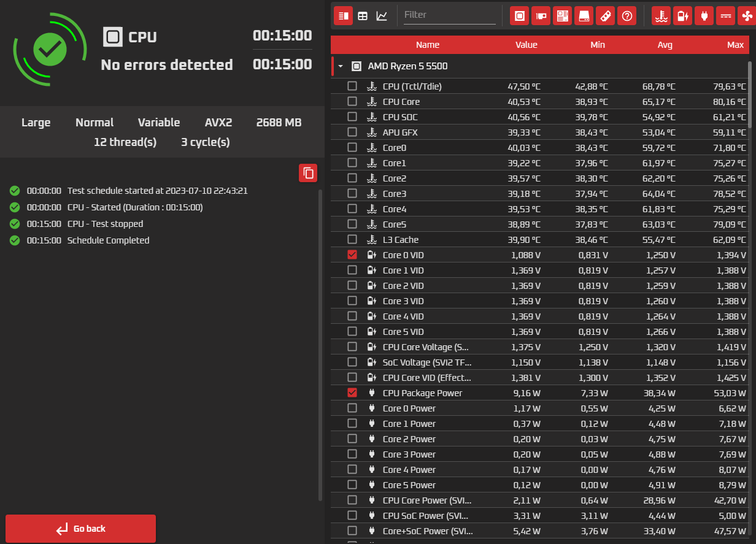
Task: Click the green check icon beside Schedule Completed
Action: (15, 240)
